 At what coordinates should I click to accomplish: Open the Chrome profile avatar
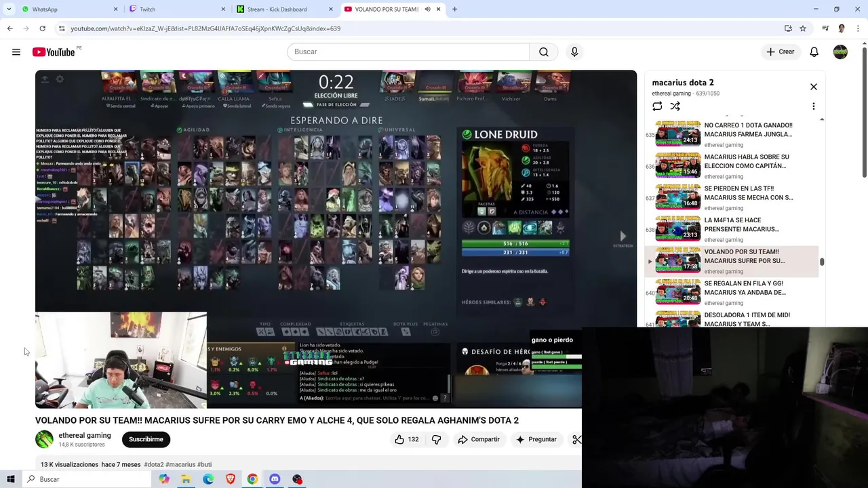842,28
